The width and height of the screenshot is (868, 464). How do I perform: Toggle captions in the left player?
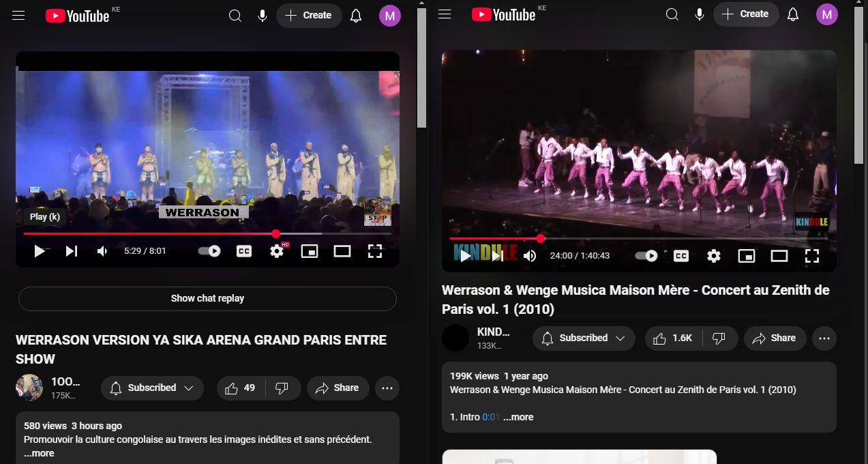pos(244,251)
